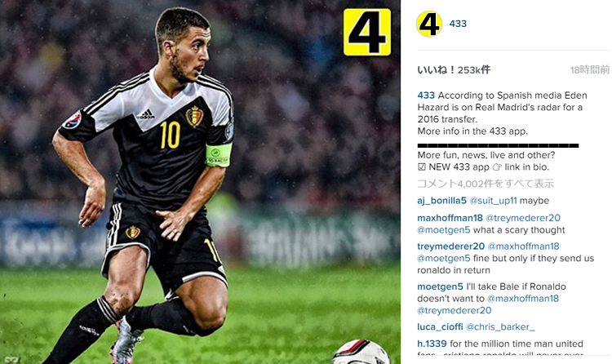Open aj_bonilla5 commenter profile
The width and height of the screenshot is (612, 364).
pyautogui.click(x=441, y=201)
